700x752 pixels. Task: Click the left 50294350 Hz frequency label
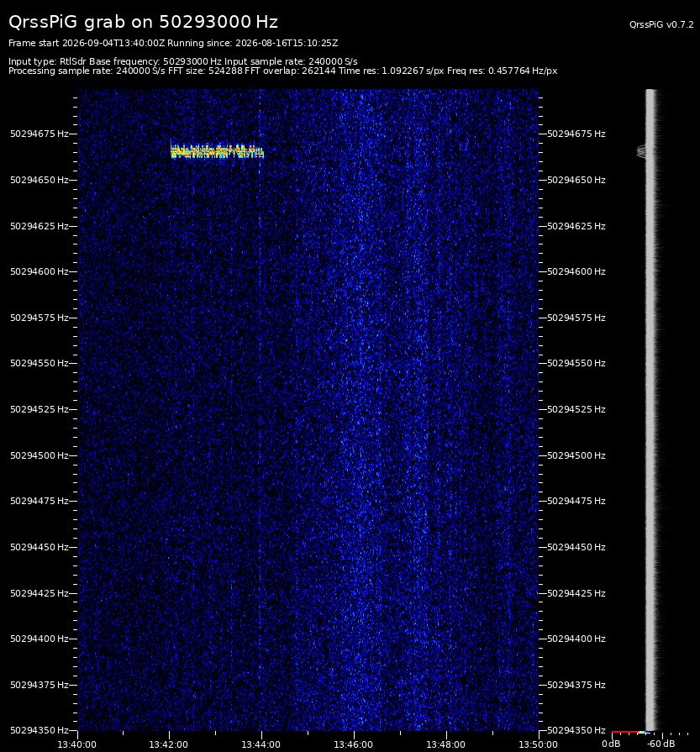pyautogui.click(x=39, y=730)
